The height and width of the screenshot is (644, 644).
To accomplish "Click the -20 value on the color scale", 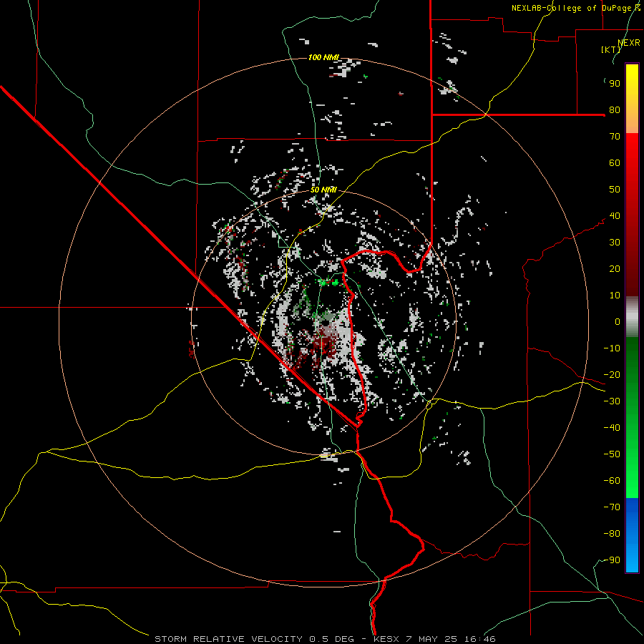I will (x=612, y=375).
